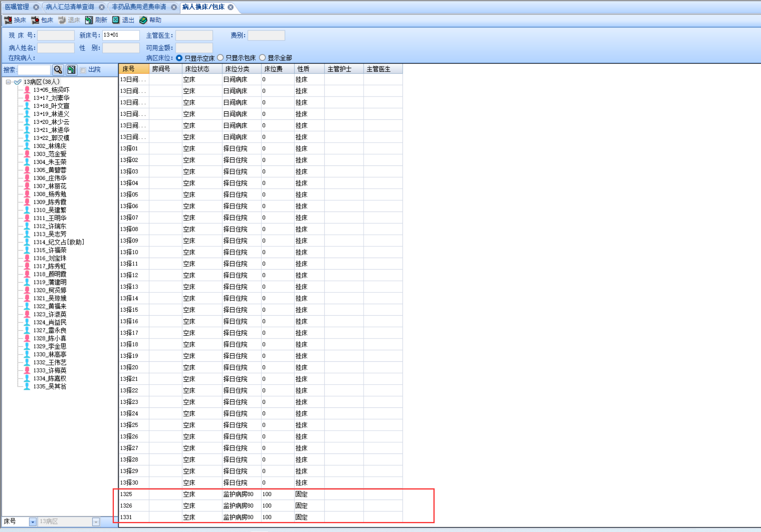
Task: Close the 非药品费用退费申请 tab
Action: [174, 7]
